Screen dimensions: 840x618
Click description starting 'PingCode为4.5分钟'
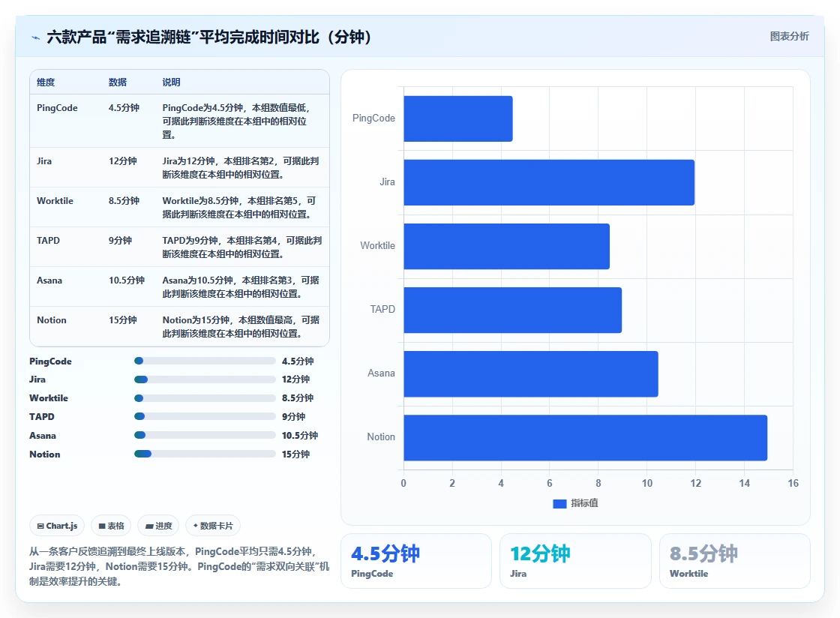point(236,121)
